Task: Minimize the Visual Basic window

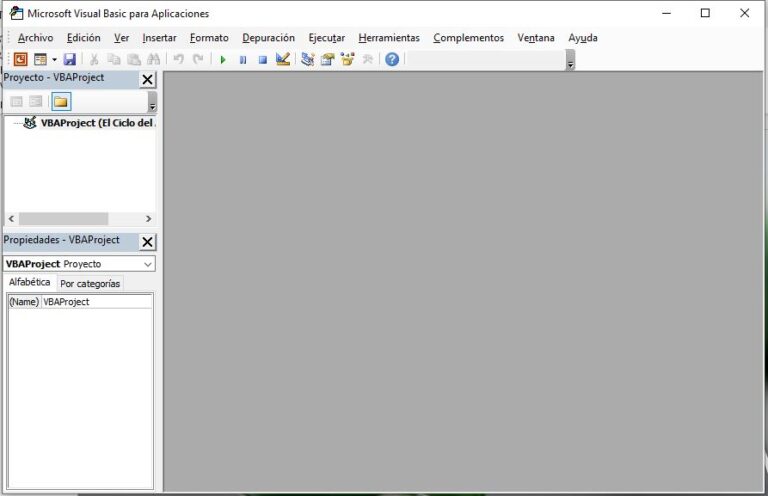Action: (x=667, y=13)
